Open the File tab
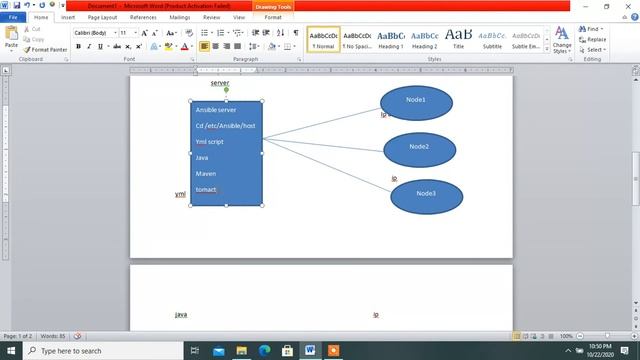Image resolution: width=640 pixels, height=360 pixels. (13, 18)
